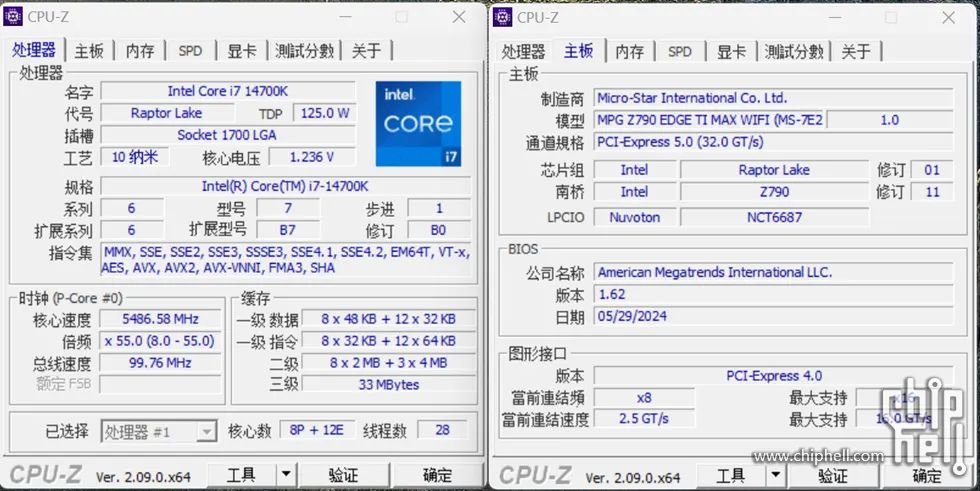Expand 工具 dropdown arrow in left window
Screen dimensions: 980x491
pyautogui.click(x=286, y=475)
